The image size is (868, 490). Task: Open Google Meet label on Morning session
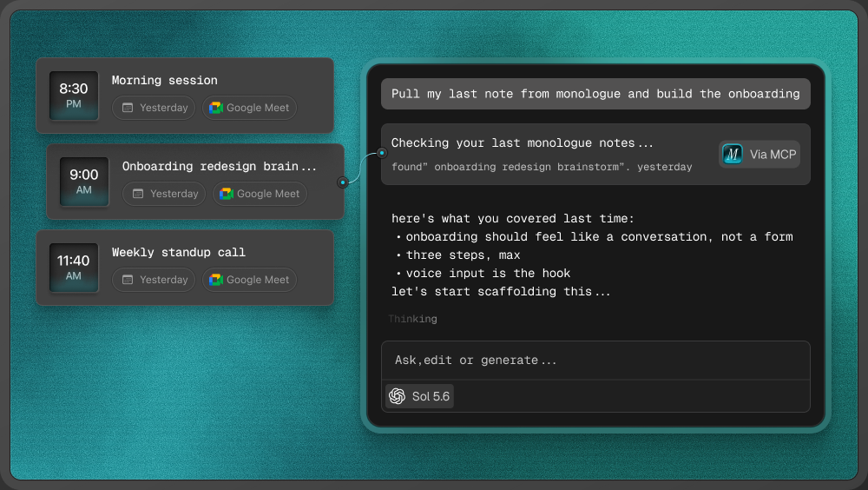coord(258,108)
